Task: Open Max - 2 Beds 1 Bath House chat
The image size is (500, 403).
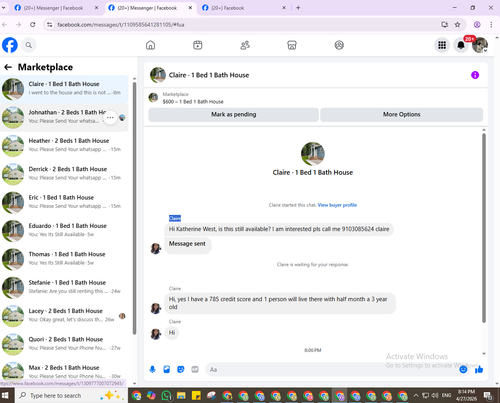Action: pyautogui.click(x=64, y=371)
